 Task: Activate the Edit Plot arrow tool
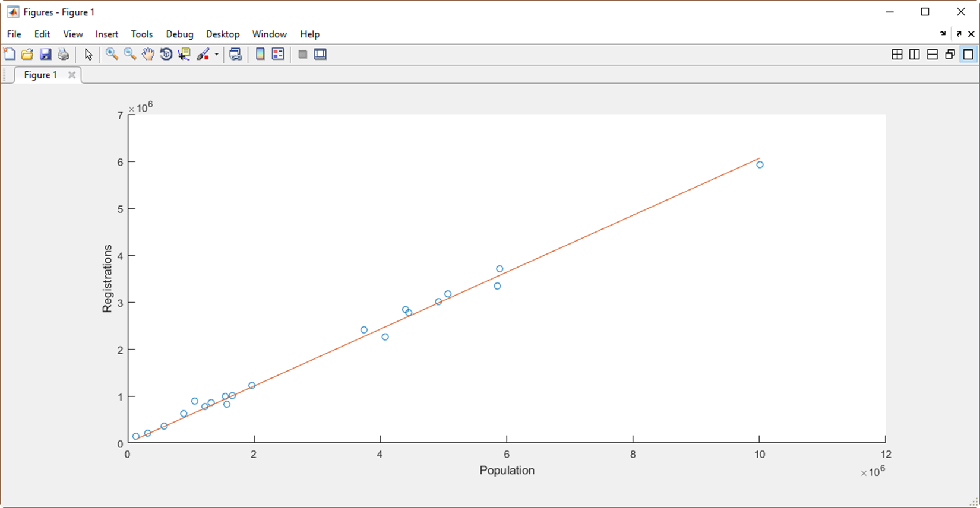88,55
